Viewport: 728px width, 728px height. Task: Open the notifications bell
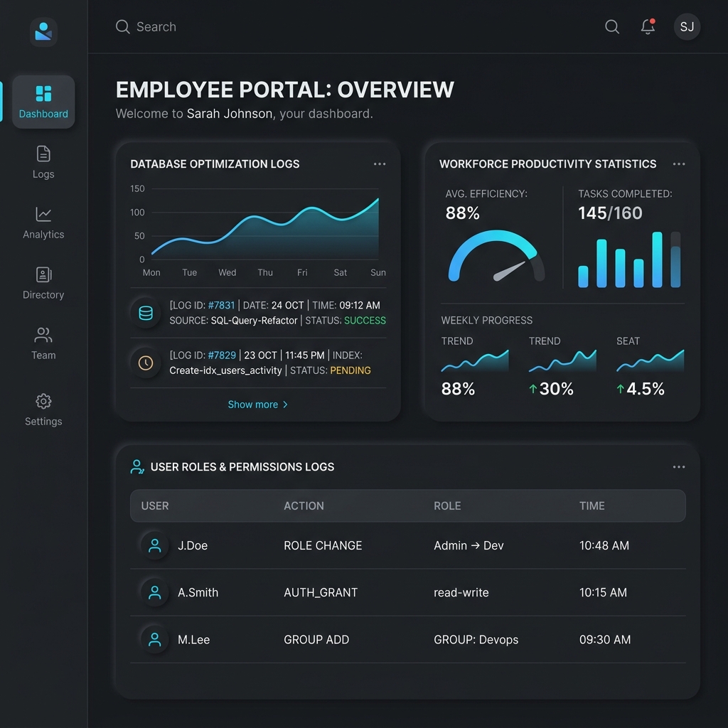click(648, 26)
